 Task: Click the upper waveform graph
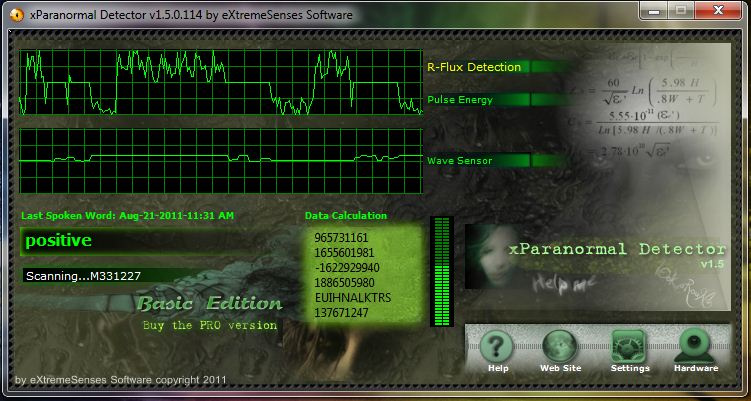(x=221, y=82)
